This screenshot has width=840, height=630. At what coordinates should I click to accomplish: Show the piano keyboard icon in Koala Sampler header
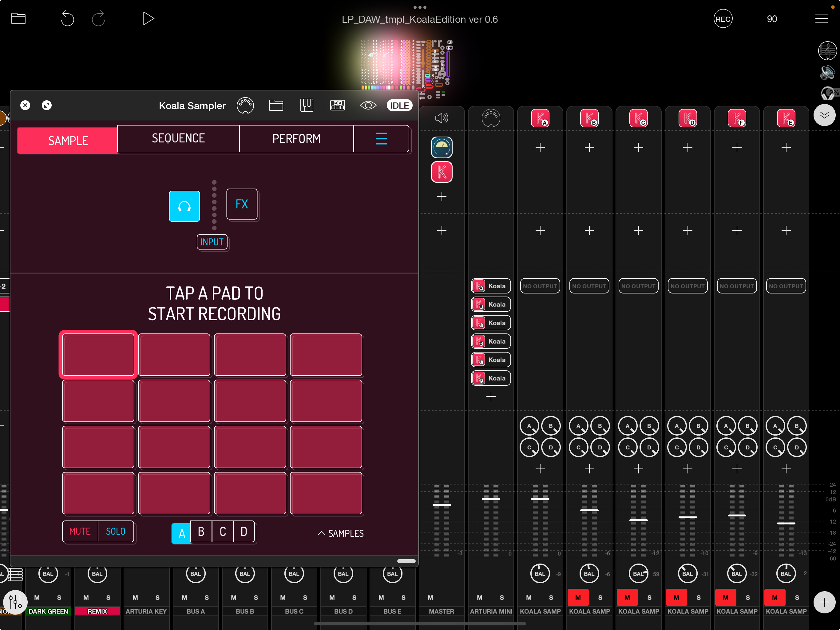pyautogui.click(x=307, y=105)
